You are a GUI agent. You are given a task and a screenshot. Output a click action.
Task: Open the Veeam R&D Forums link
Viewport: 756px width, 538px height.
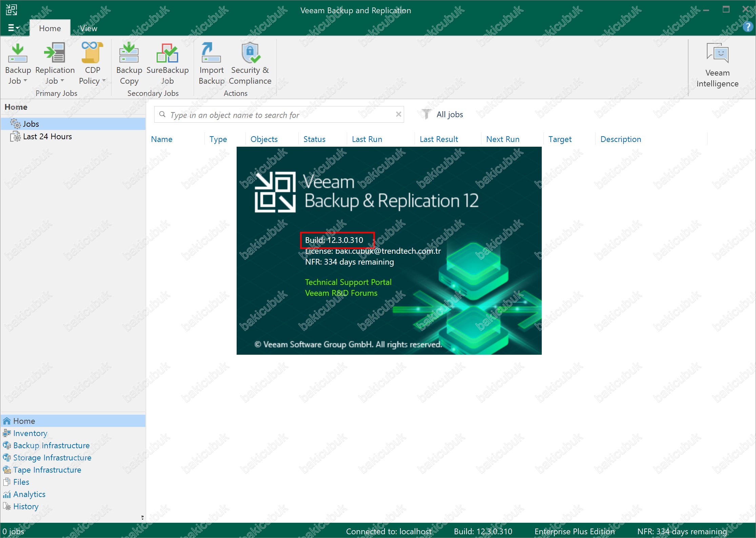pos(341,293)
